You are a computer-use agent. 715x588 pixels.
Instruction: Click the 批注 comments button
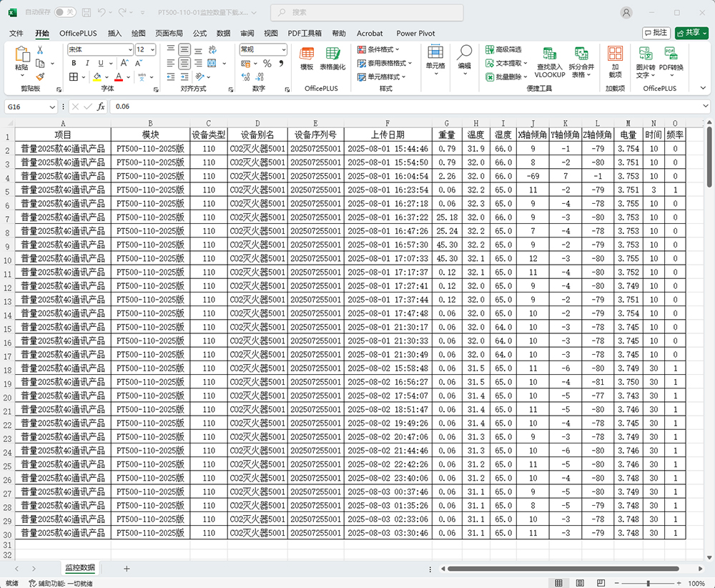(x=656, y=32)
